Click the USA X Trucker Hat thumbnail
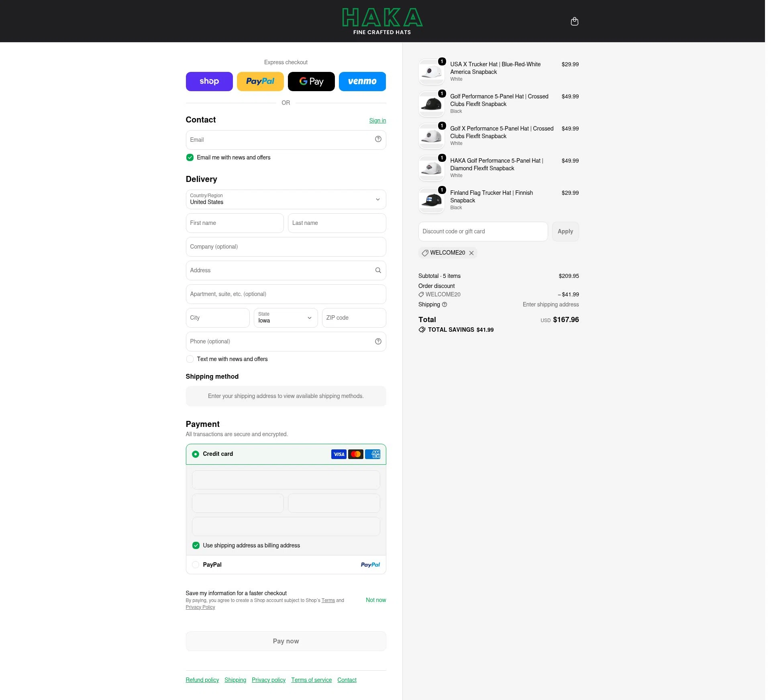This screenshot has height=700, width=771. [x=432, y=72]
